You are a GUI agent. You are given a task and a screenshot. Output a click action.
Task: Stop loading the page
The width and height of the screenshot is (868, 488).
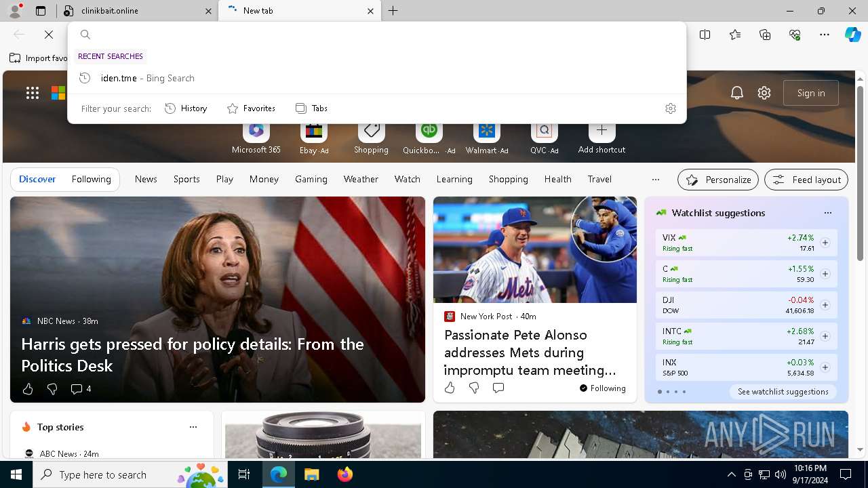coord(49,34)
